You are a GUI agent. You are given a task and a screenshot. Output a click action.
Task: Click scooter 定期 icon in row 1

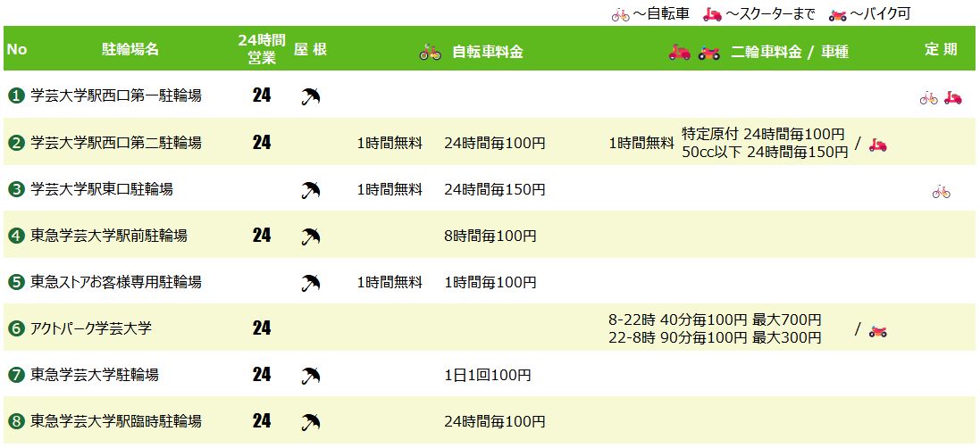pos(952,97)
